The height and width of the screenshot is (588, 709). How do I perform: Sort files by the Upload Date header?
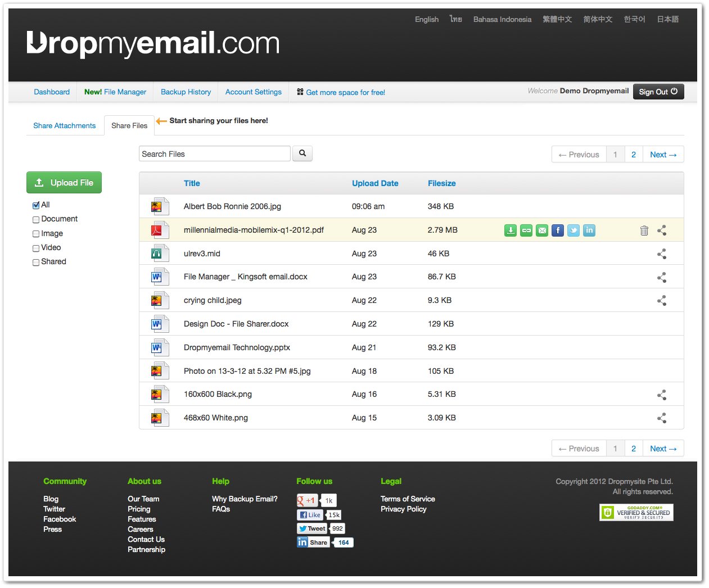(x=375, y=183)
